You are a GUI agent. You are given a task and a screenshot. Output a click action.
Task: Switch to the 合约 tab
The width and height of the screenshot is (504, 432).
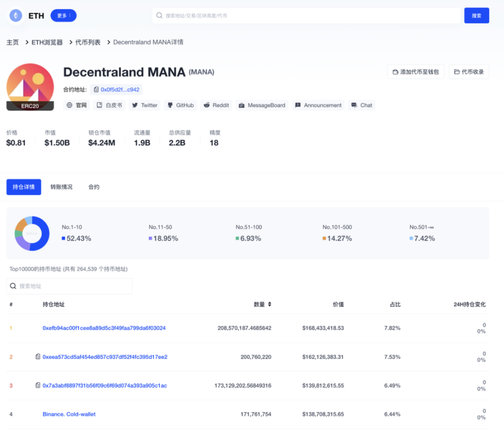pos(94,187)
